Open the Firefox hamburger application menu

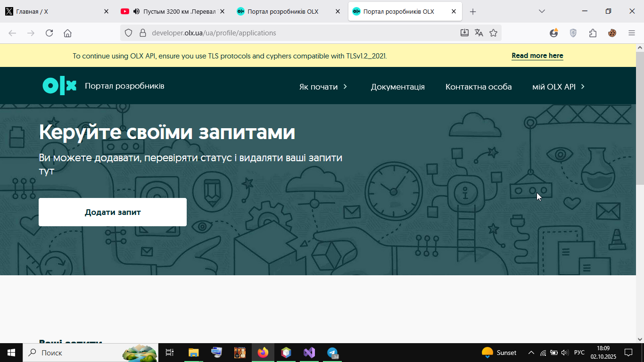click(x=632, y=33)
